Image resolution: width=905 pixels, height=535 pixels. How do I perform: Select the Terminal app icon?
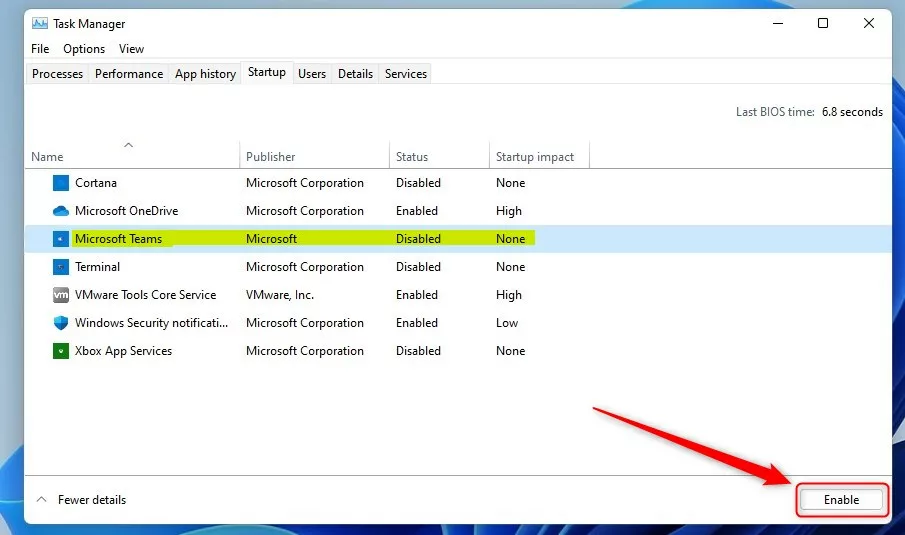point(61,267)
